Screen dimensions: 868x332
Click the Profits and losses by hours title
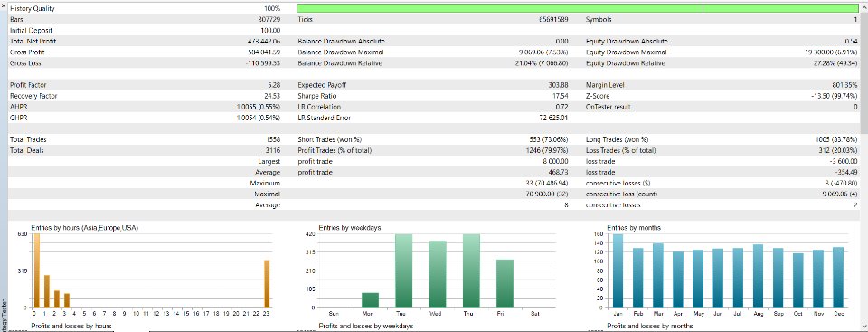[71, 326]
